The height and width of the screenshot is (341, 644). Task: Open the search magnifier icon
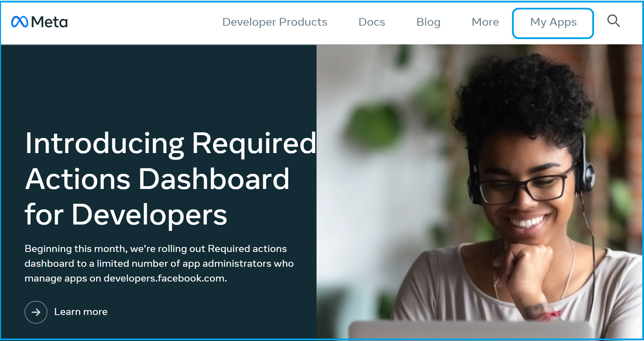(613, 21)
